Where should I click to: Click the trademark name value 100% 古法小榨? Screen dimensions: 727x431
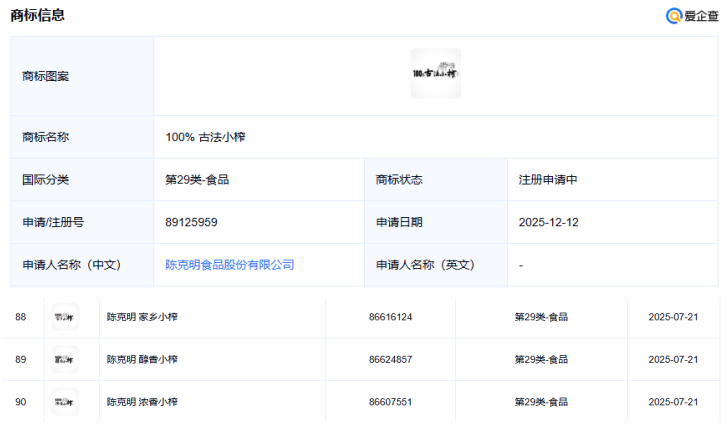click(x=205, y=137)
